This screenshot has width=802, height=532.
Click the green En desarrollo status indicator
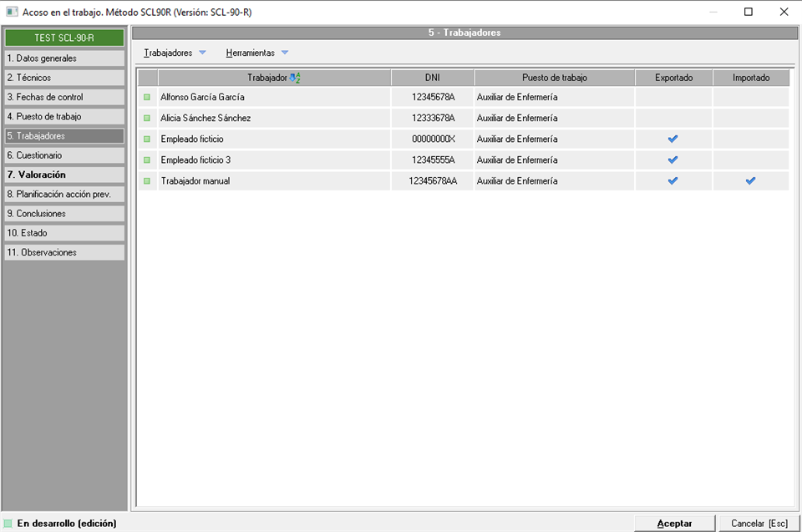(8, 524)
